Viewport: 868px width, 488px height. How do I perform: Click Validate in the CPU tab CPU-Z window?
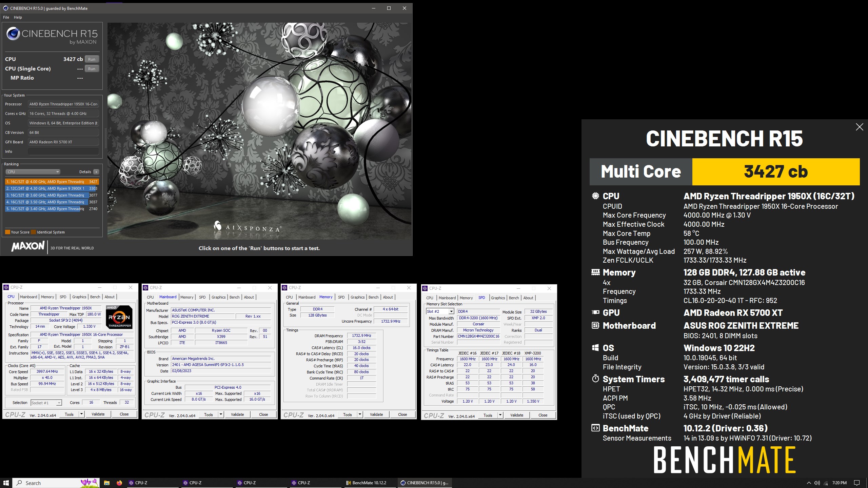coord(98,414)
